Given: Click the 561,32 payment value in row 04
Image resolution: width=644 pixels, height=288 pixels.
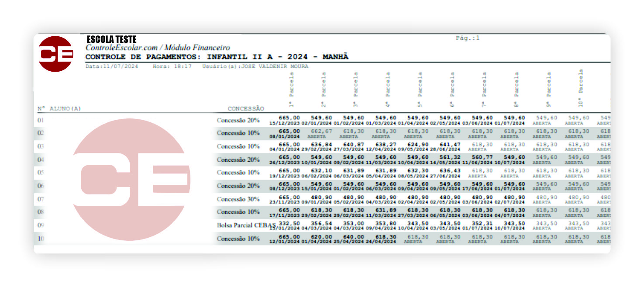Looking at the screenshot, I should click(x=450, y=157).
